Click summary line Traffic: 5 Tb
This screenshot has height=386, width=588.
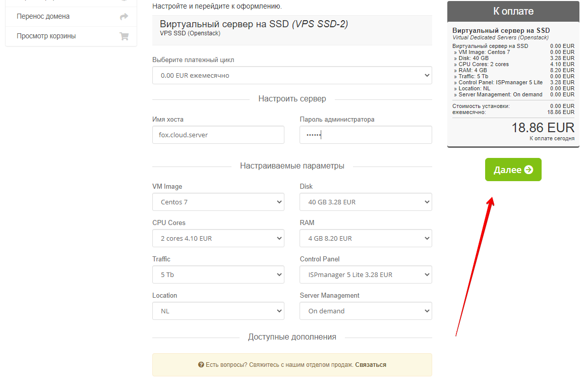coord(513,76)
